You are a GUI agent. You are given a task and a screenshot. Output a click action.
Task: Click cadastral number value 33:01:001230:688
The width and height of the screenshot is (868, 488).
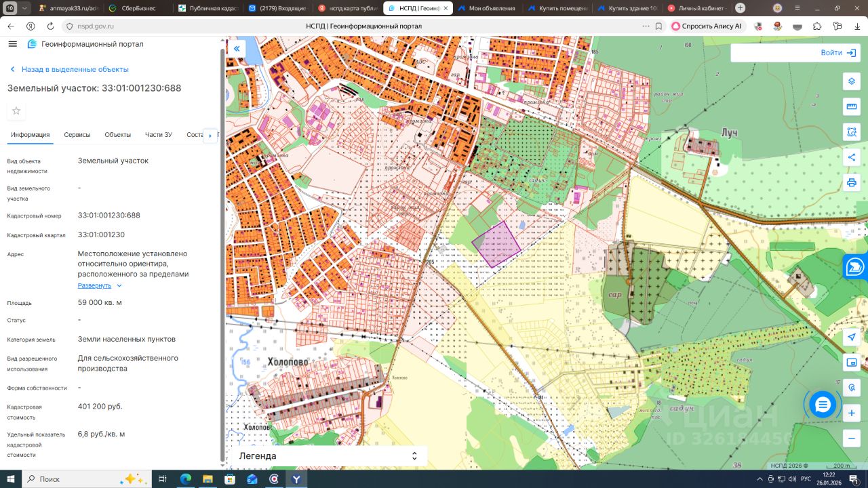[x=109, y=216]
